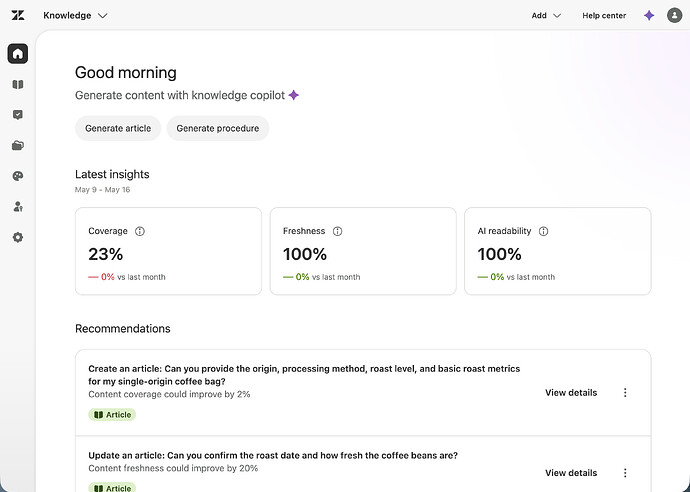Expand the Knowledge product dropdown
690x492 pixels.
75,15
